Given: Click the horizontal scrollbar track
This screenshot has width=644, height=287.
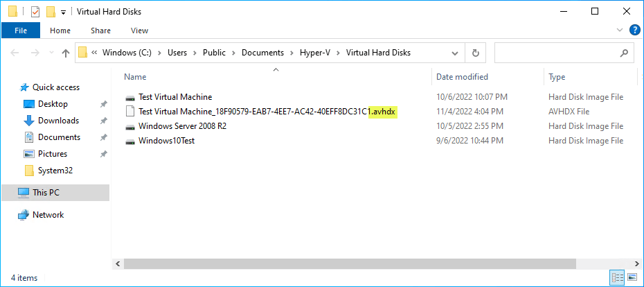Looking at the screenshot, I should click(x=605, y=264).
